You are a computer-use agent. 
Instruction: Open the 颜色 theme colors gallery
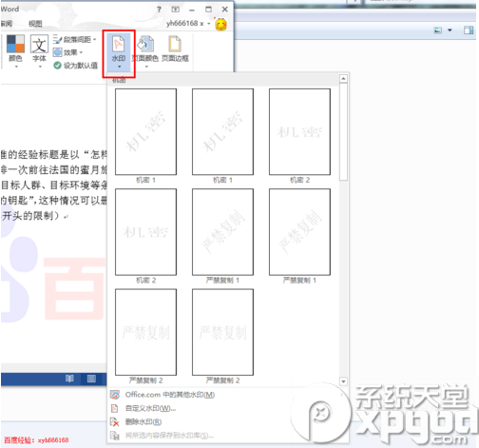(x=15, y=51)
